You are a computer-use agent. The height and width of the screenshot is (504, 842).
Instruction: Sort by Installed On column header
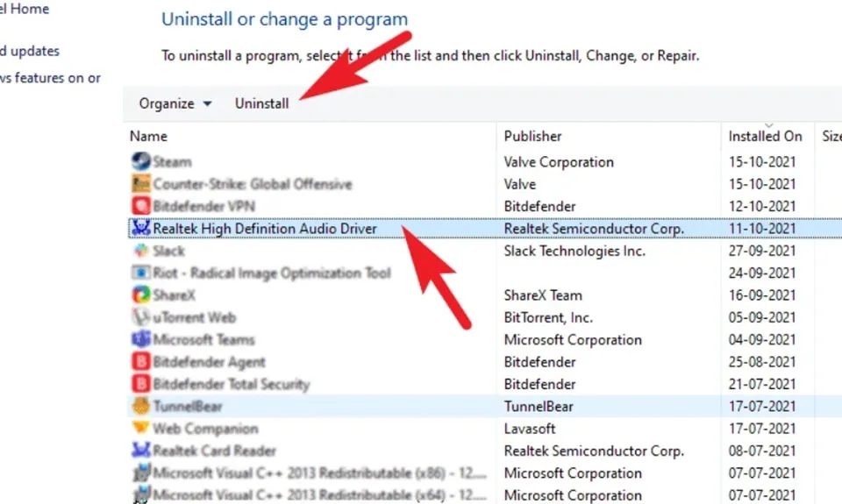coord(765,136)
